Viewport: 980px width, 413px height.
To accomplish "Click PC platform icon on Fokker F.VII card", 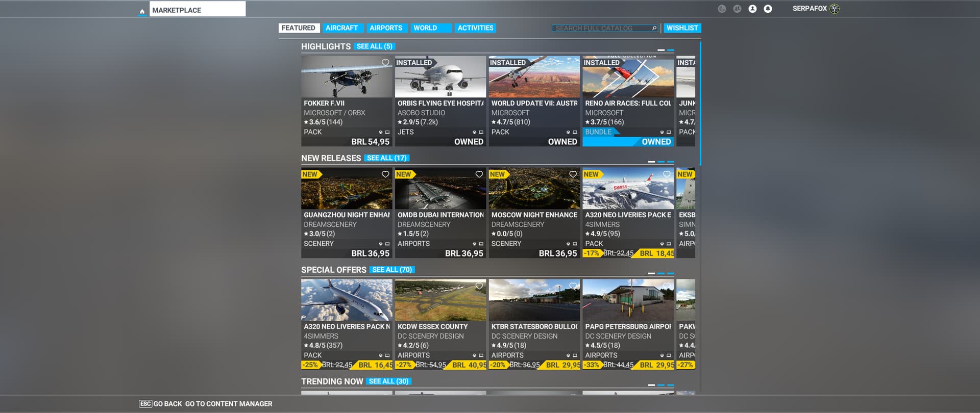I will tap(387, 132).
